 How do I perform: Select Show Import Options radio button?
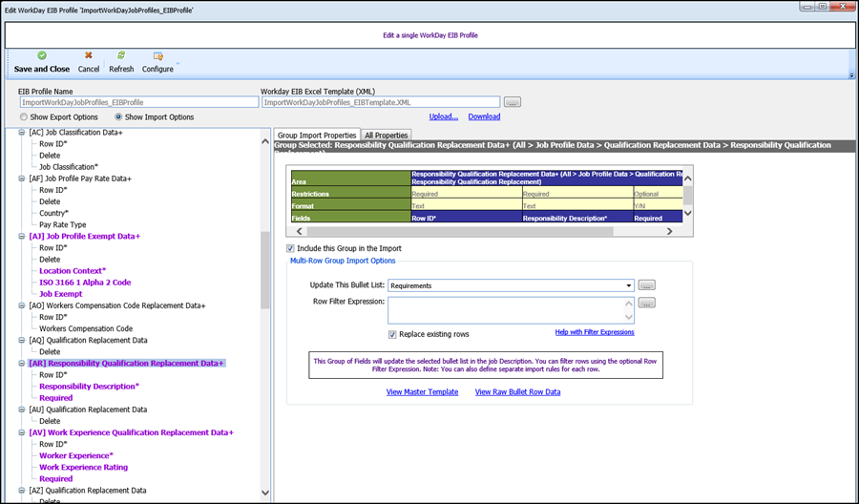click(118, 117)
